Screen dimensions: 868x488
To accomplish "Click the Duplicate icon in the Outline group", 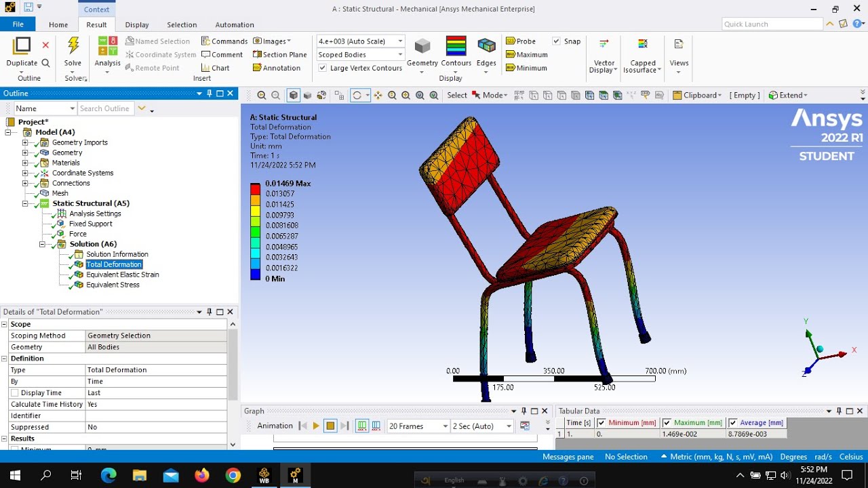I will tap(22, 46).
